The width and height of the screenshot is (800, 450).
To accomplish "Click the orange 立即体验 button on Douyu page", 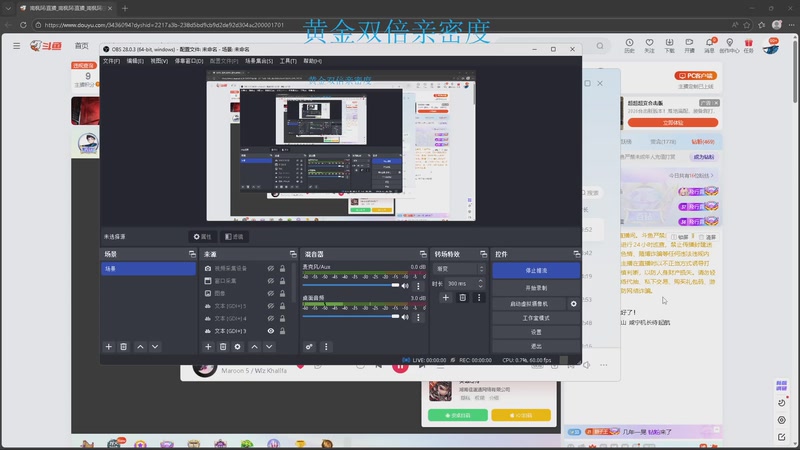I will pyautogui.click(x=672, y=122).
